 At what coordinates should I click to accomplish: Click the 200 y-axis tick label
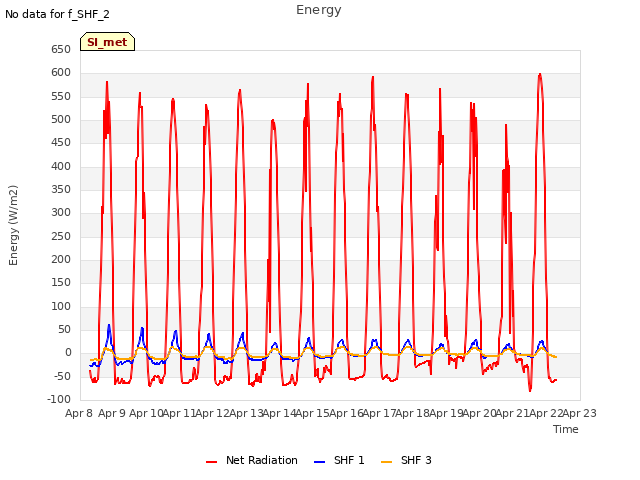[x=61, y=259]
